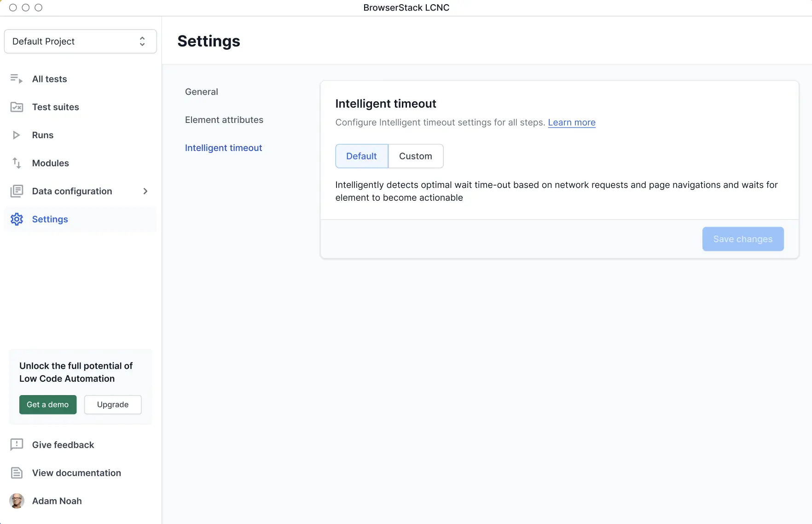Screen dimensions: 812x524
Task: Click the Modules arrows icon
Action: coord(17,163)
